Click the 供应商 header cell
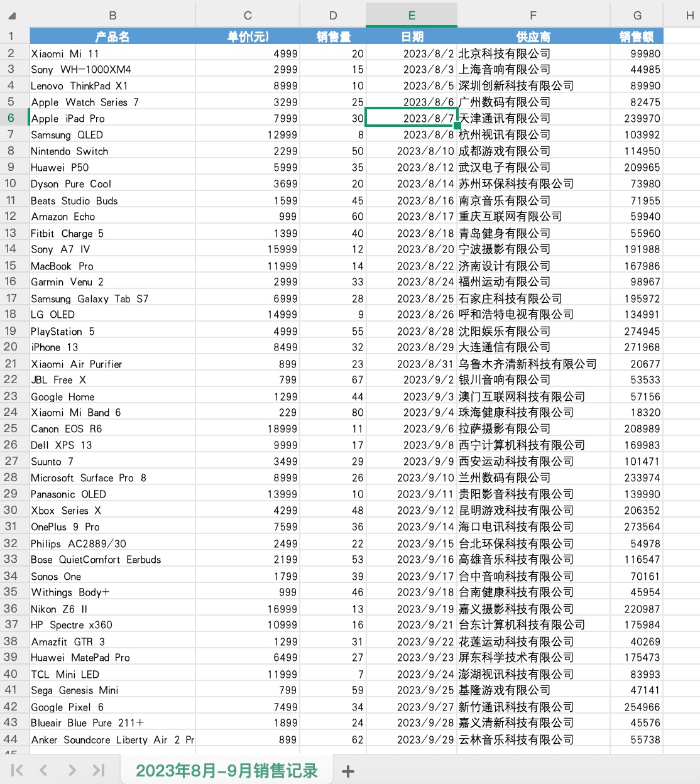 [533, 36]
